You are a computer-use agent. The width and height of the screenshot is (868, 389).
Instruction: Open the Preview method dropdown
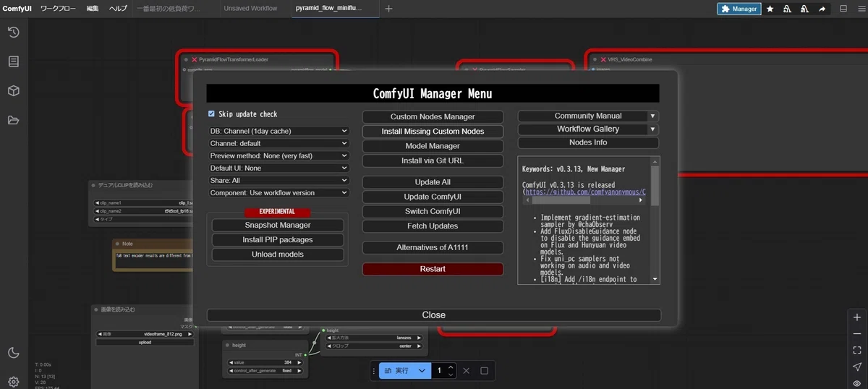pos(279,156)
